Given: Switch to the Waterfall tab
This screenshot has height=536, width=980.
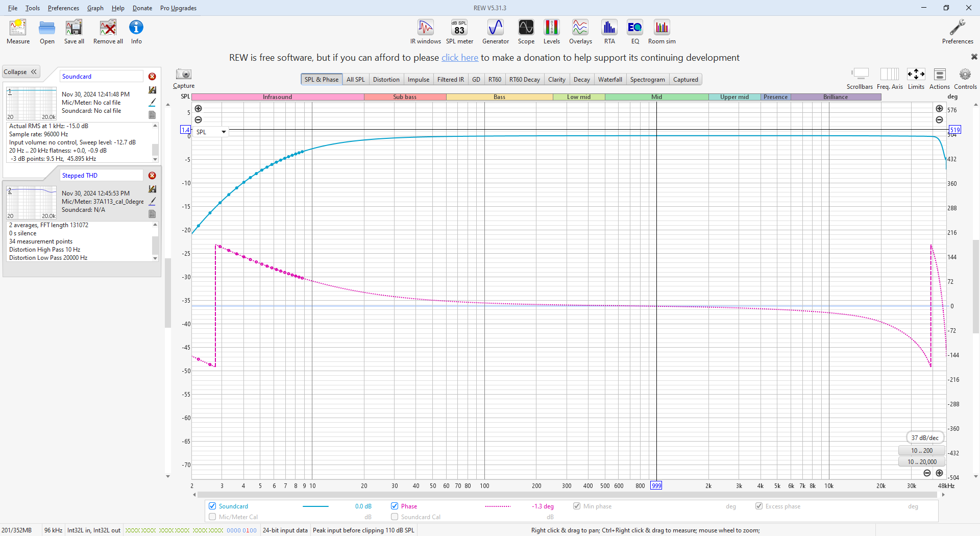Looking at the screenshot, I should tap(610, 79).
